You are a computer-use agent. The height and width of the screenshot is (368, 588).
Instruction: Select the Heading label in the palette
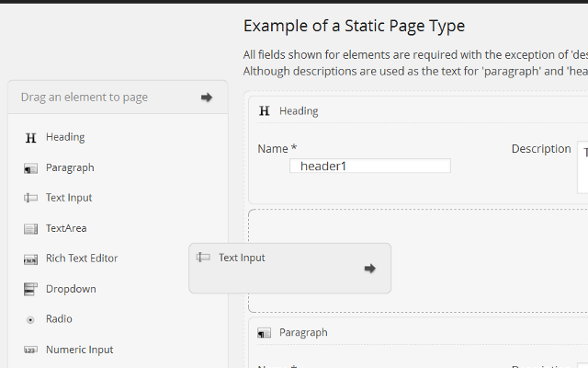point(65,137)
